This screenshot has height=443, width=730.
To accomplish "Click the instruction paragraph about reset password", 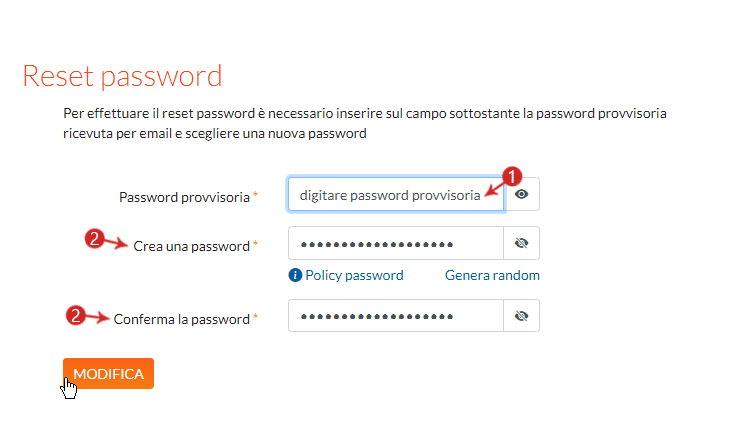I will 365,123.
